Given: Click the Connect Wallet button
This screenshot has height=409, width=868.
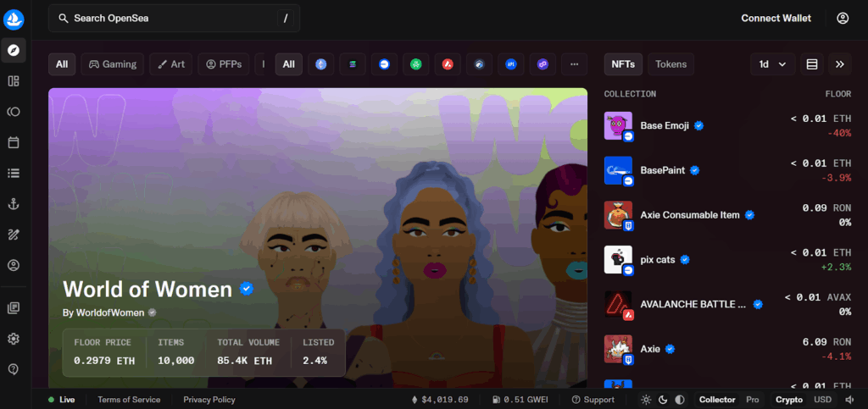Looking at the screenshot, I should 776,18.
